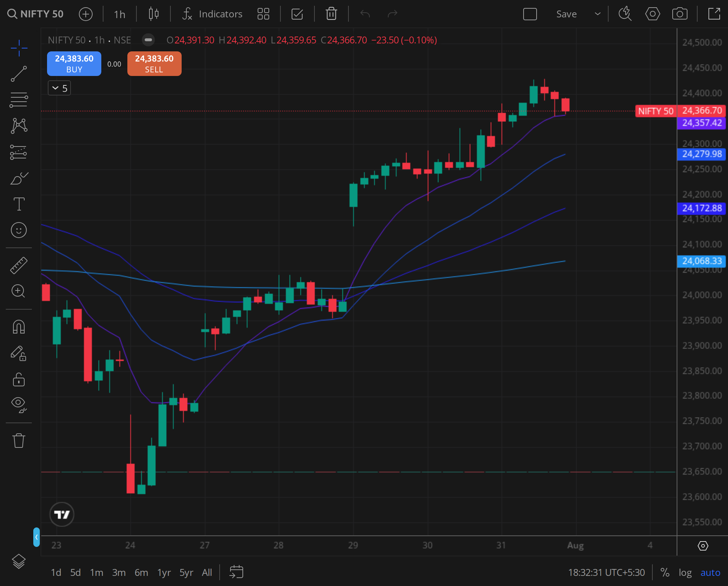
Task: Click the redo arrow
Action: tap(393, 14)
